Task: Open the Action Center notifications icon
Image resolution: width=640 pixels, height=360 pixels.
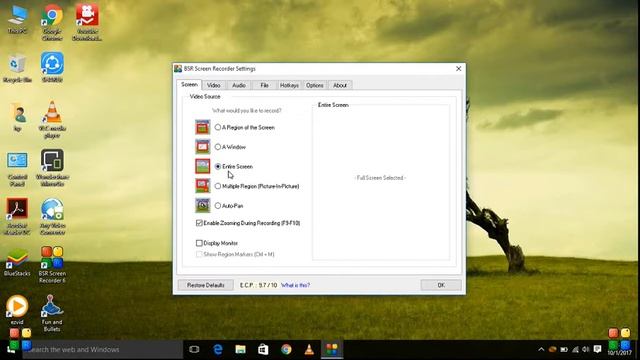Action: 598,349
